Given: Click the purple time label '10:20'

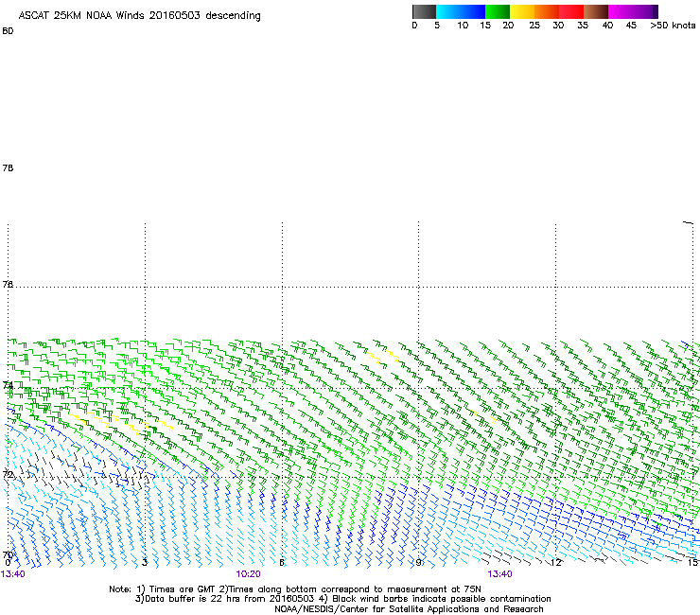Looking at the screenshot, I should click(x=248, y=574).
